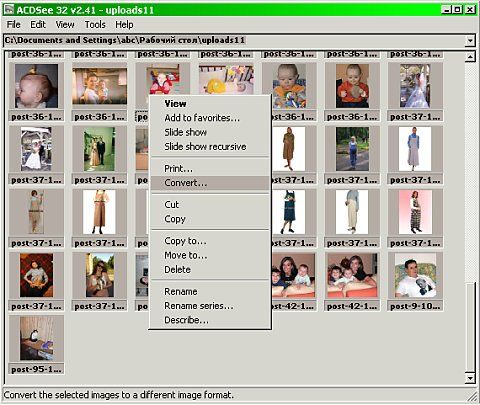Click the scrollbar up arrow
The height and width of the screenshot is (405, 480).
pos(470,57)
